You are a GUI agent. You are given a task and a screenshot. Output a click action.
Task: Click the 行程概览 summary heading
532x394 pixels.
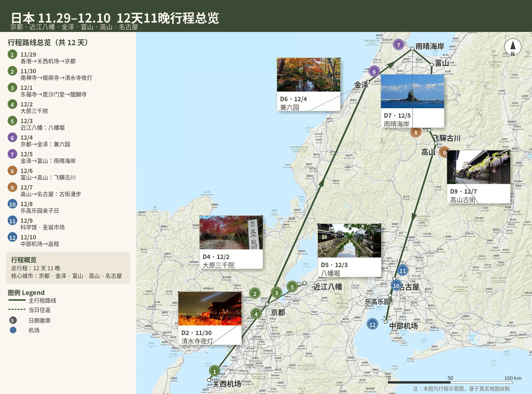coord(24,260)
